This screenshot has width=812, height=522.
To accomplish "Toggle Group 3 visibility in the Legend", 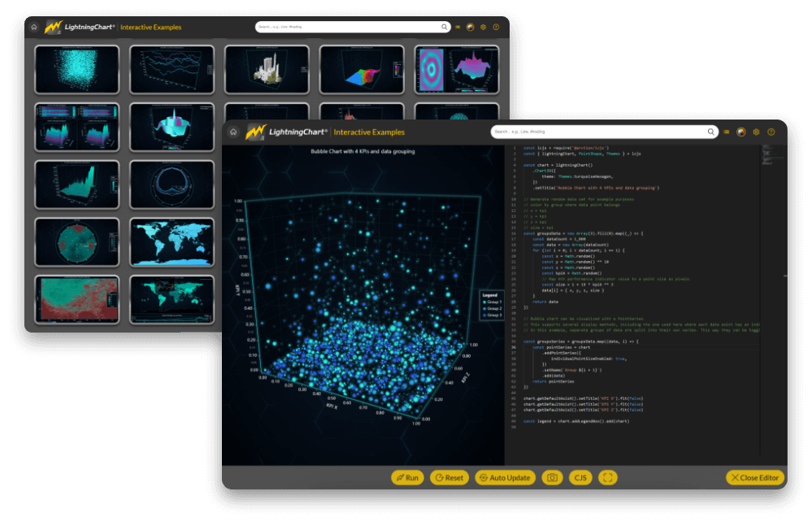I will click(494, 315).
